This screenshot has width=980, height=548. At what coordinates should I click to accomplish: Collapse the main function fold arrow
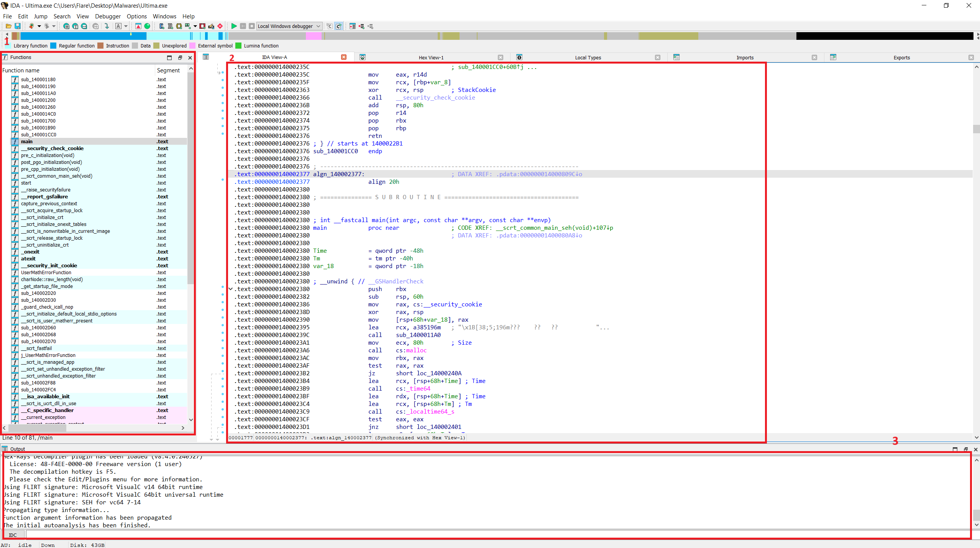pyautogui.click(x=231, y=289)
